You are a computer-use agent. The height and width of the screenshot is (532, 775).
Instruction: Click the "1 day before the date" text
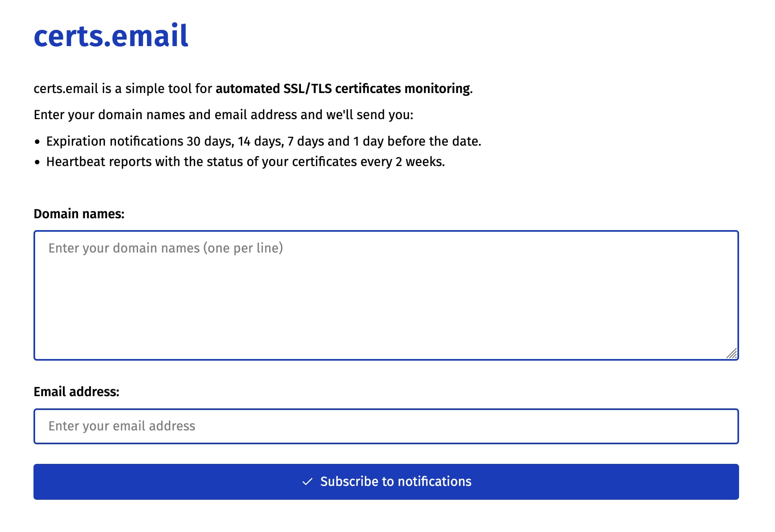(x=416, y=141)
